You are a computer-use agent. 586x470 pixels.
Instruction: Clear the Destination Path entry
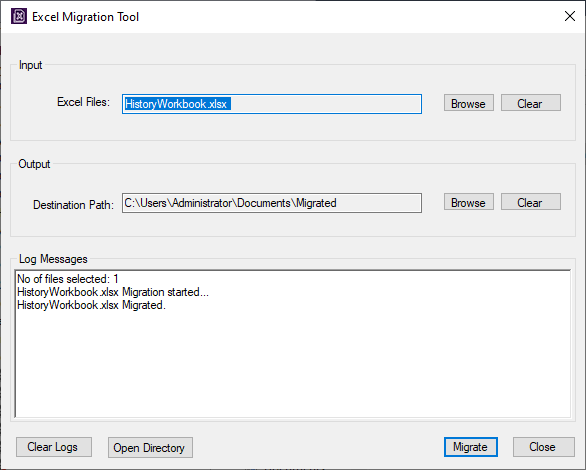(531, 202)
